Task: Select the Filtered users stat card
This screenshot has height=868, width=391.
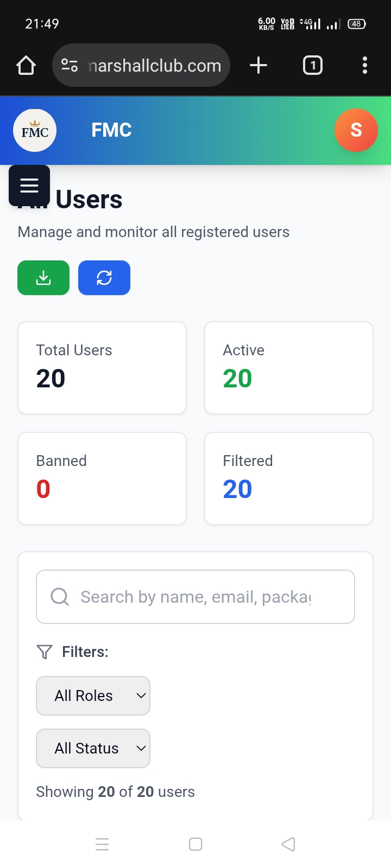Action: point(289,478)
